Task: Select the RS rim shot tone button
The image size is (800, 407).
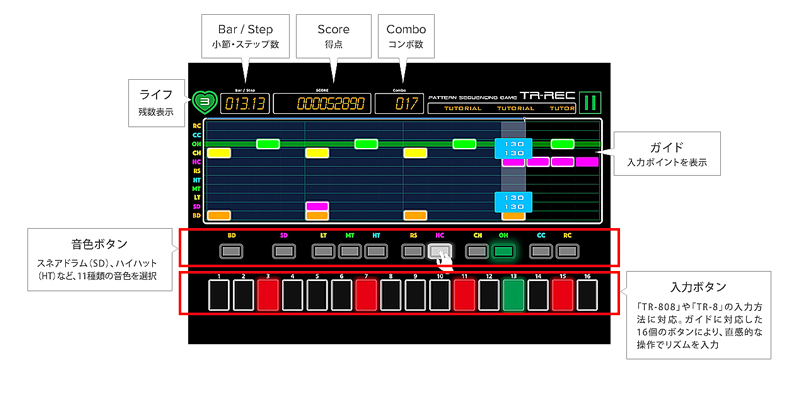Action: [414, 251]
